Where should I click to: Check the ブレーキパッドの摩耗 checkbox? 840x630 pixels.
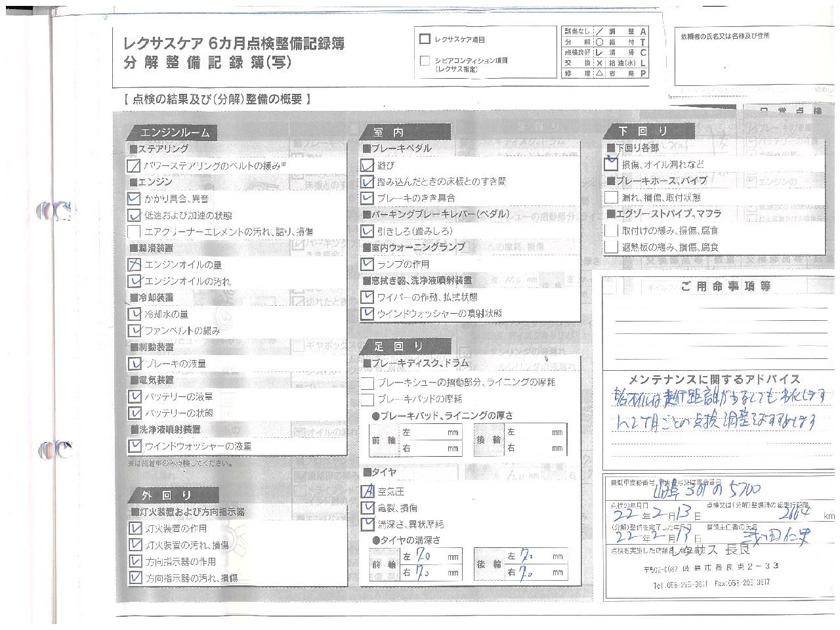[x=367, y=399]
